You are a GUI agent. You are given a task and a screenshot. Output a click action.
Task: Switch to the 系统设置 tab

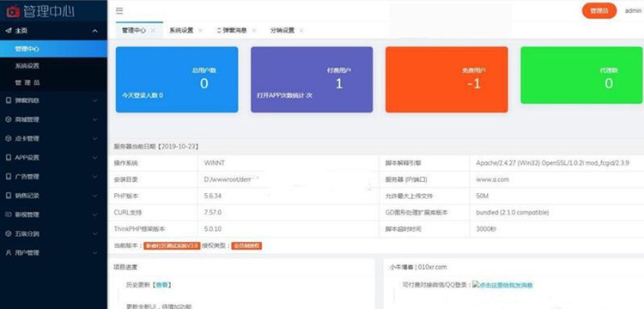(181, 30)
